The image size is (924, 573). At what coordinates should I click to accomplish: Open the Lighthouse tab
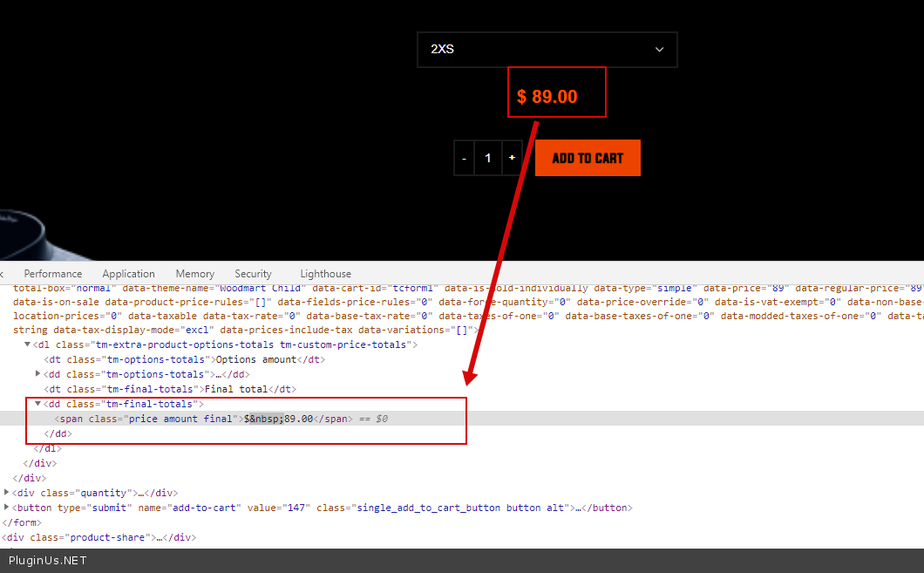325,274
